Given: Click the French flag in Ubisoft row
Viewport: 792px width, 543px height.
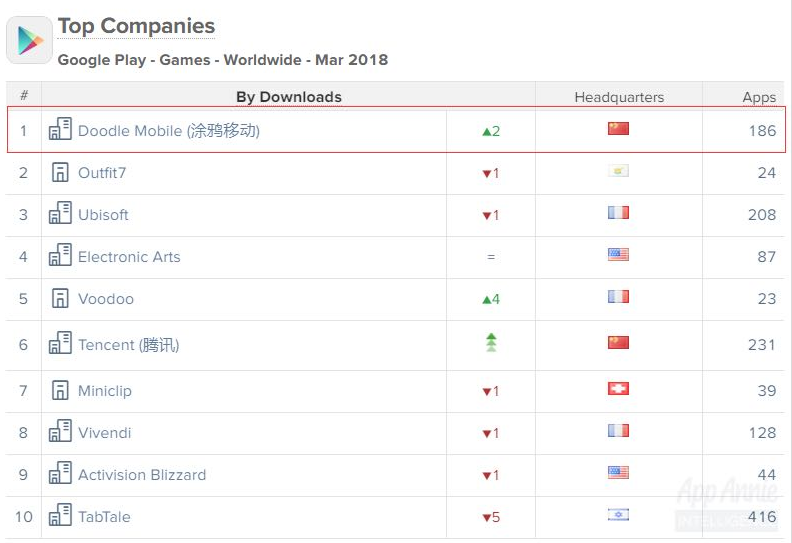Looking at the screenshot, I should pos(618,213).
